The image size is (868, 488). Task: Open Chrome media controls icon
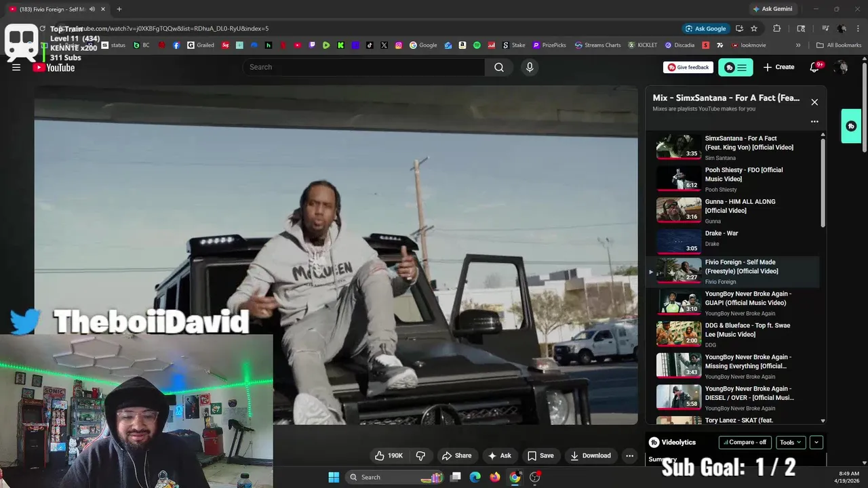(825, 28)
